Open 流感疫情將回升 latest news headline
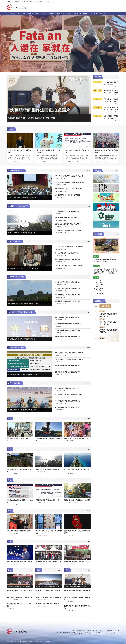The width and height of the screenshot is (126, 644). [x=111, y=109]
